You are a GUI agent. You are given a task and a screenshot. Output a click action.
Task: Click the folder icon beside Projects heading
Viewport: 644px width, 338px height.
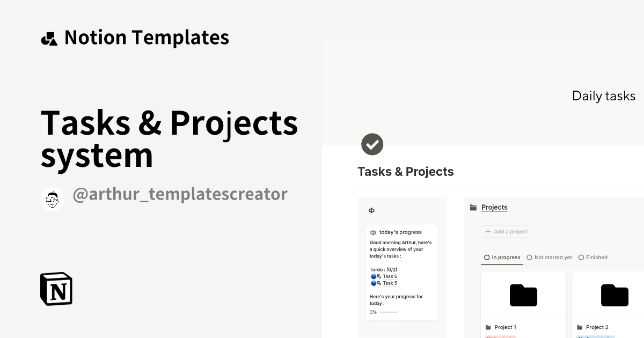[473, 207]
